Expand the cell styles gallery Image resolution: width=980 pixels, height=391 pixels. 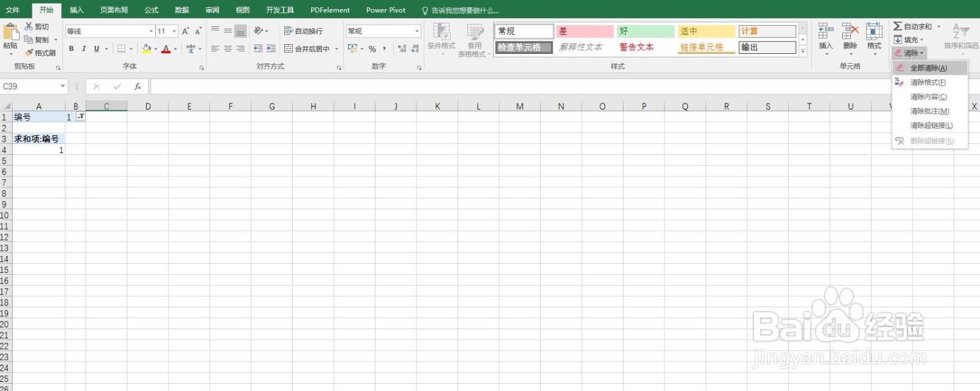coord(803,51)
